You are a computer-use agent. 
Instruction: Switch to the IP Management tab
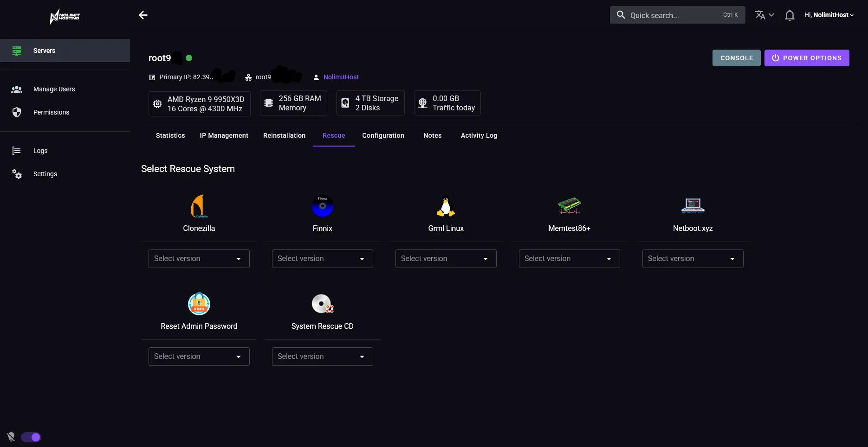pyautogui.click(x=224, y=135)
